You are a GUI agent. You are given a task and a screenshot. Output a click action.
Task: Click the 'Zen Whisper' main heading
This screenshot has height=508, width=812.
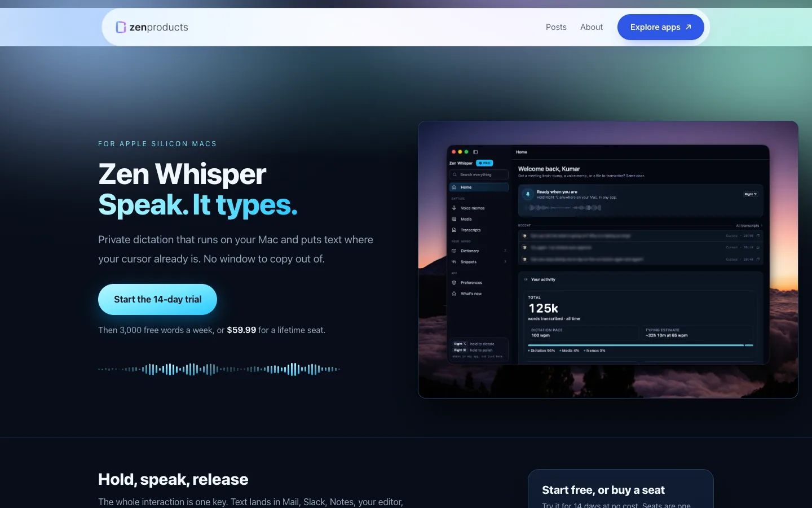click(182, 174)
